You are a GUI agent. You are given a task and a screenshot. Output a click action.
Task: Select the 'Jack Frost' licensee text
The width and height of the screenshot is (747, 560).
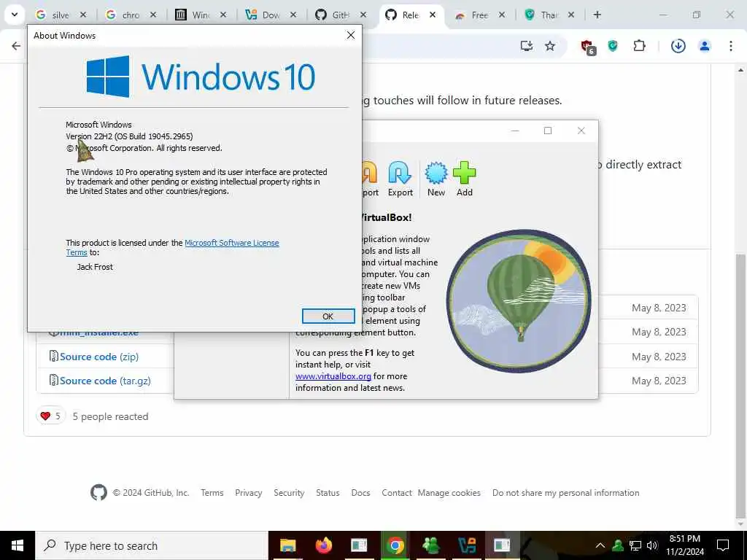(95, 267)
